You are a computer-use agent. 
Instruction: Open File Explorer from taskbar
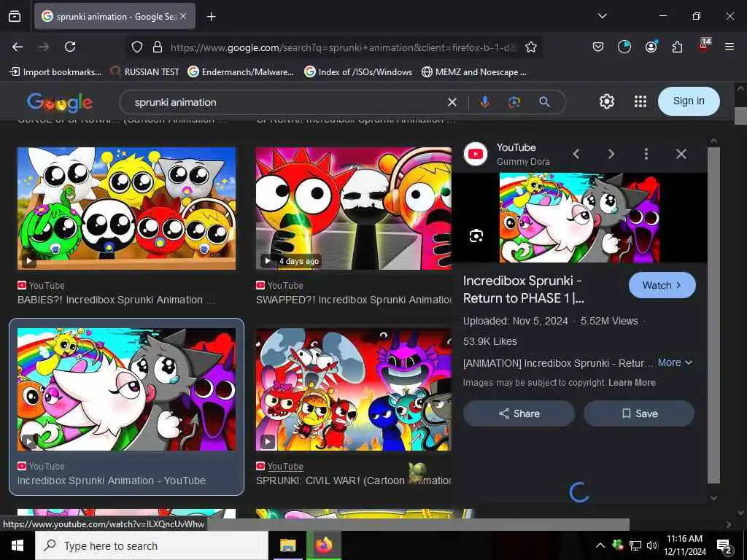(x=287, y=545)
